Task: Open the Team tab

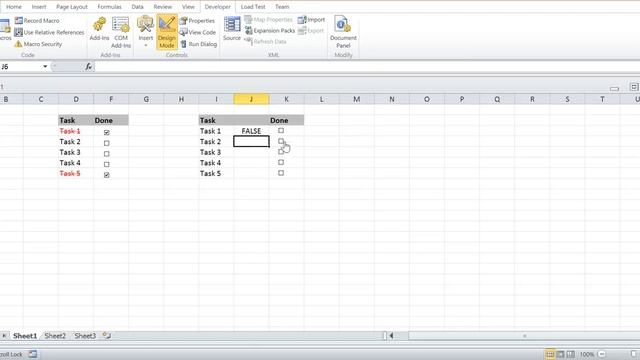Action: [282, 7]
